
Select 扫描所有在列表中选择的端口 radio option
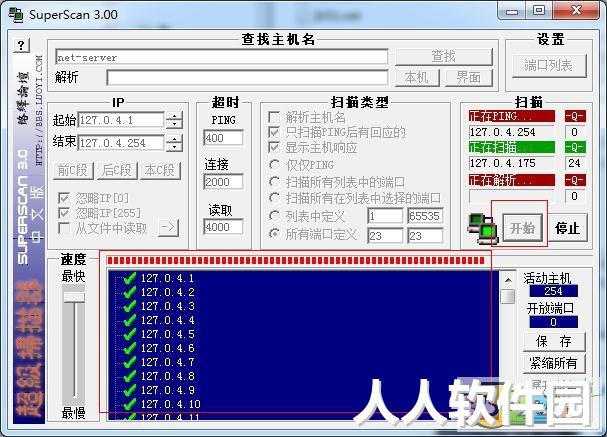(274, 198)
